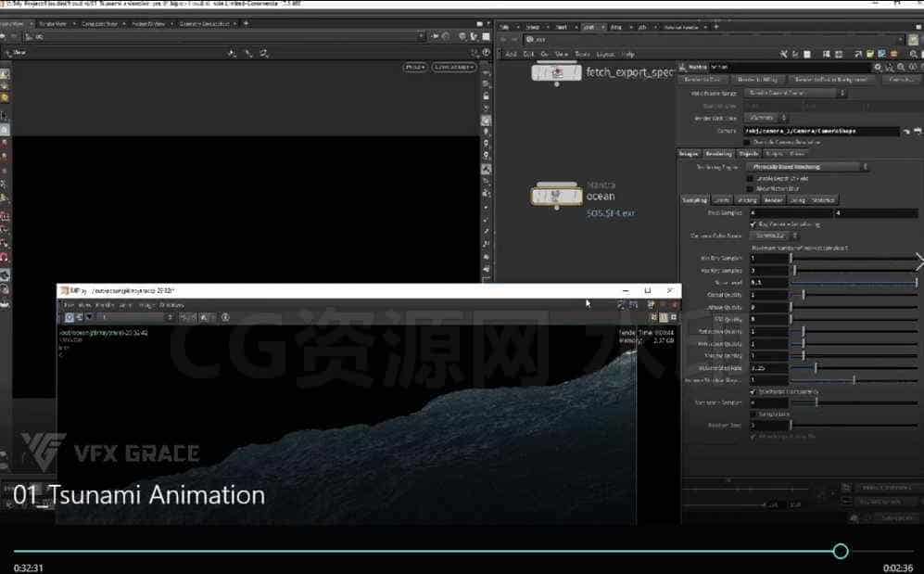
Task: Open the network editor Help menu
Action: pos(628,54)
